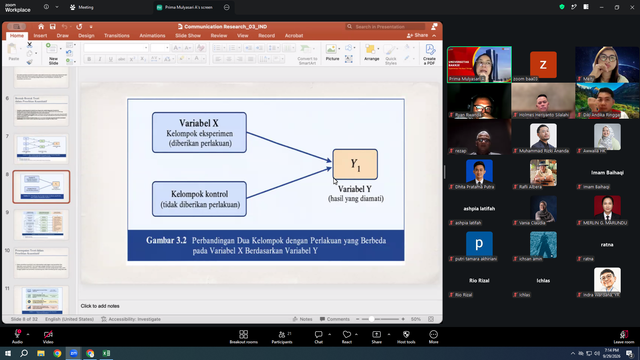Open the font size combo box
640x360 pixels.
(x=160, y=48)
